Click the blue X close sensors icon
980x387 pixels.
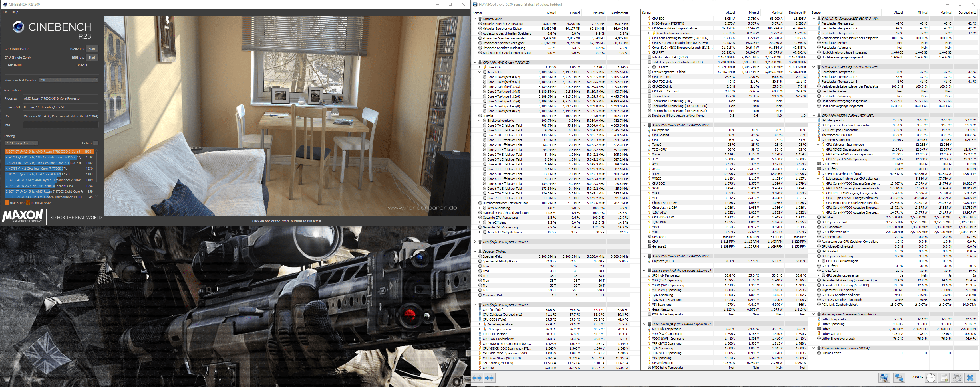click(x=971, y=378)
